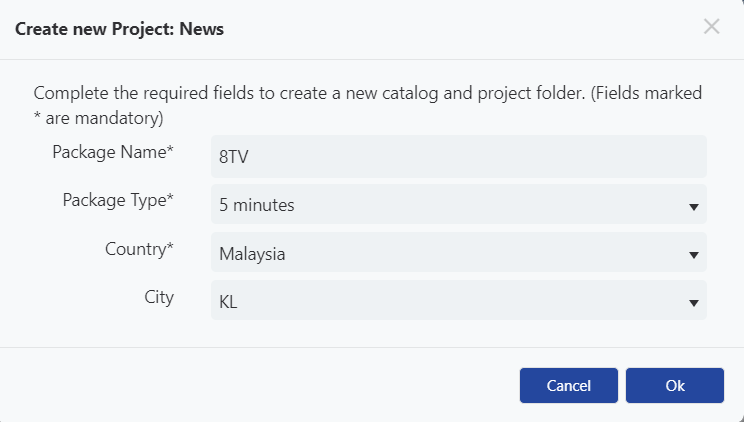
Task: Click the Package Type* label
Action: (118, 200)
